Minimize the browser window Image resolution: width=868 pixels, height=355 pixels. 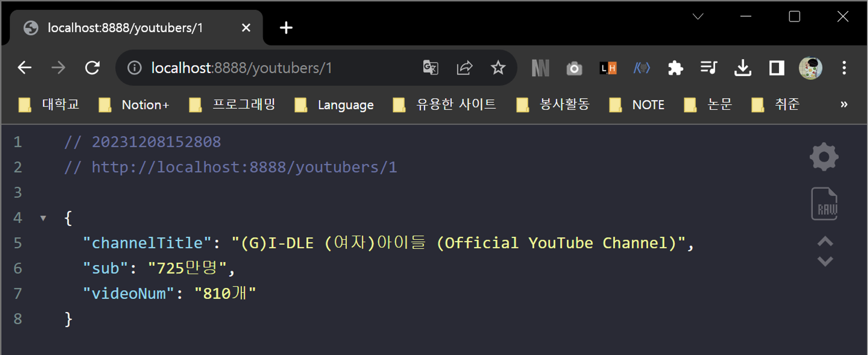746,16
